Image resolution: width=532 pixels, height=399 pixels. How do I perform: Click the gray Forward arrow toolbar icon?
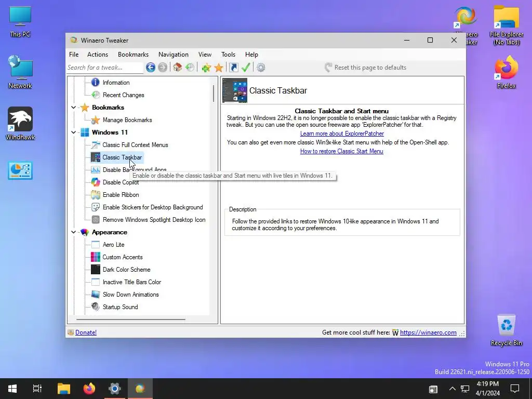[x=163, y=68]
